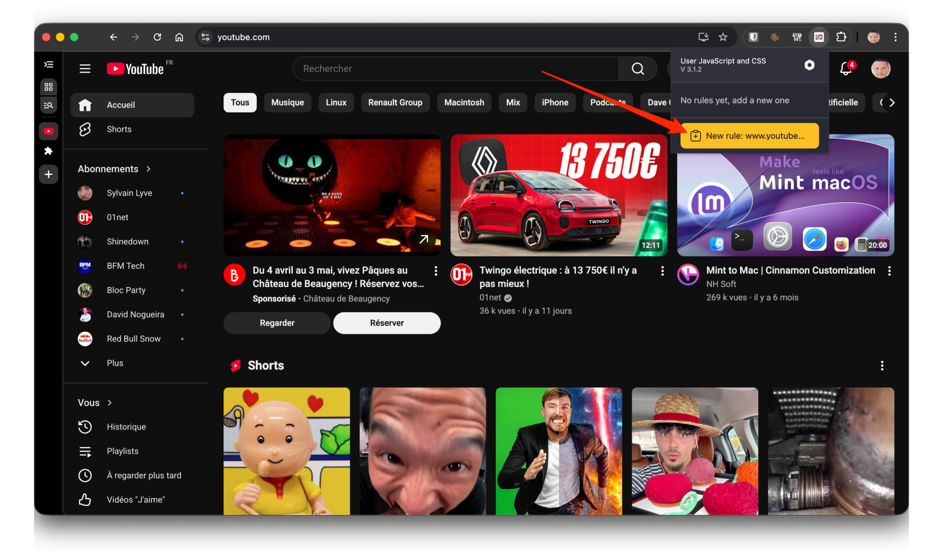The height and width of the screenshot is (560, 943).
Task: Open options for Mint to Mac video
Action: click(889, 271)
